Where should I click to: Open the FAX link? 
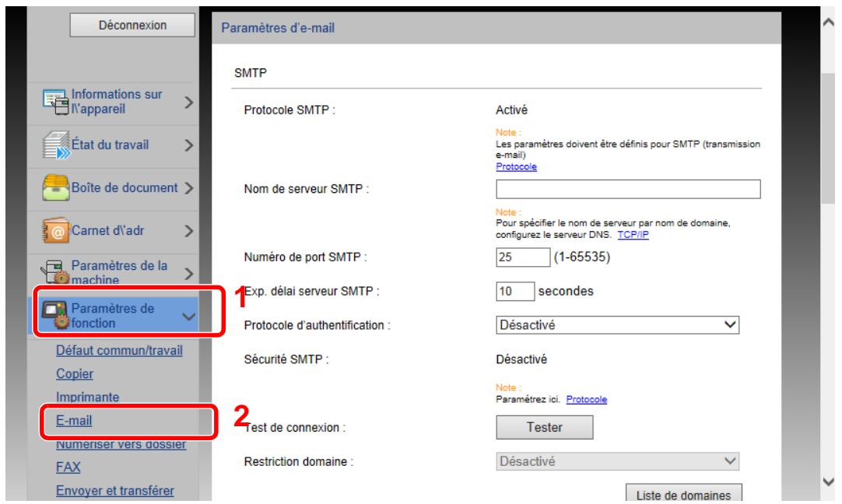pos(68,467)
